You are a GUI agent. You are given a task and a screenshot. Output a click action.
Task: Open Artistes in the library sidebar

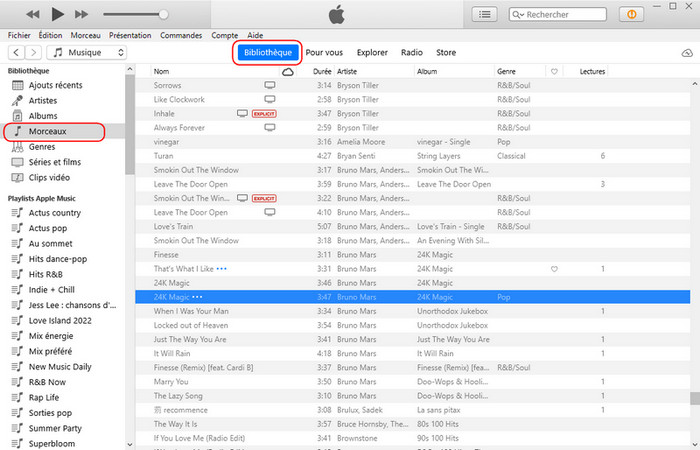coord(43,101)
